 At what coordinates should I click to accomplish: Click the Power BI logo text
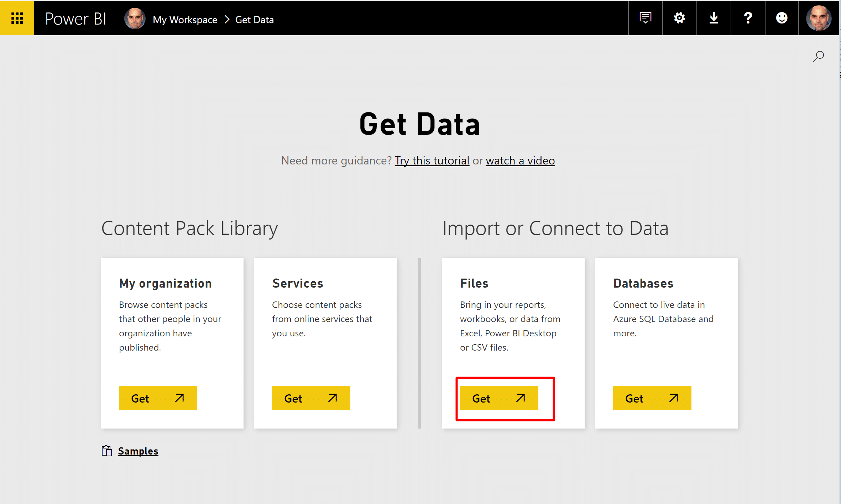(x=75, y=19)
